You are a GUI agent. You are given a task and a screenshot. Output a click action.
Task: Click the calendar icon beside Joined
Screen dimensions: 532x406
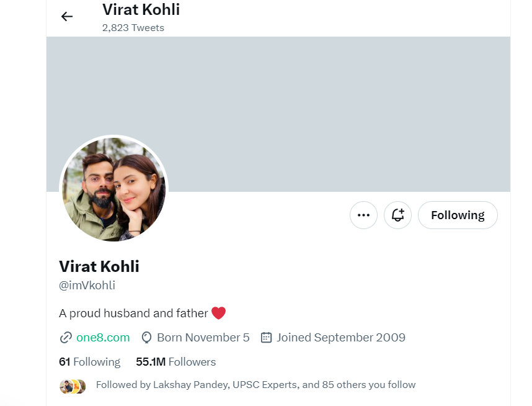tap(267, 338)
